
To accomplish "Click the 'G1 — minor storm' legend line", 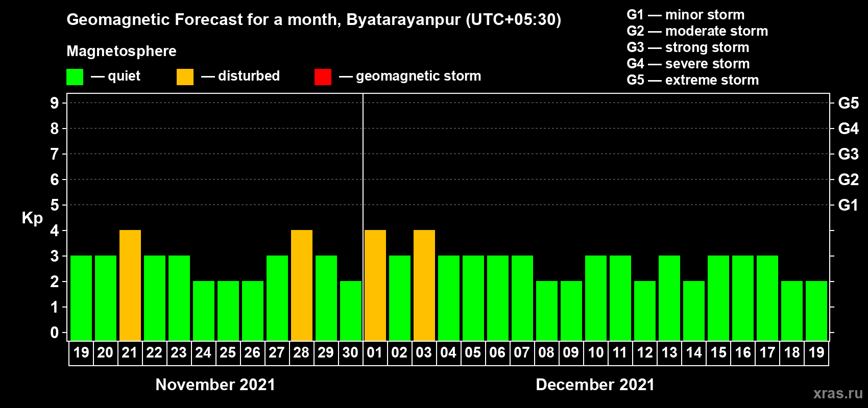I will [686, 15].
